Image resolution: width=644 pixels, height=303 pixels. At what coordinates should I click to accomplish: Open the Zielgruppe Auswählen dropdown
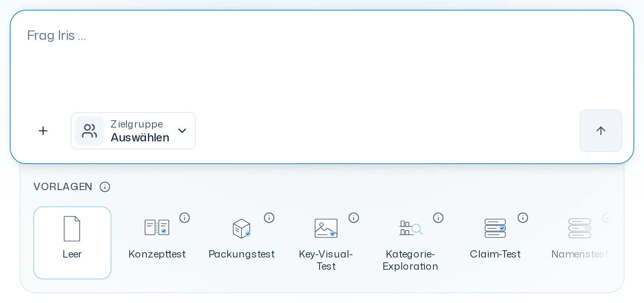pyautogui.click(x=133, y=131)
